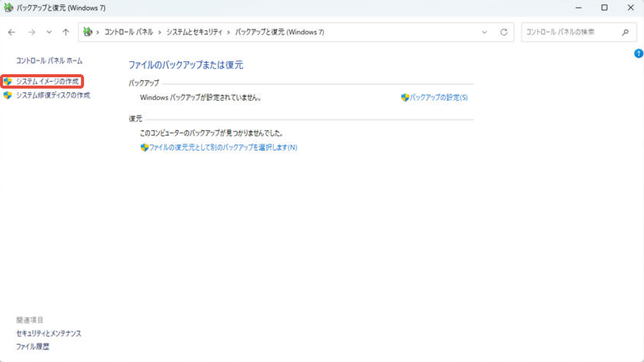This screenshot has width=644, height=362.
Task: Select コントロール パネル breadcrumb
Action: (128, 32)
